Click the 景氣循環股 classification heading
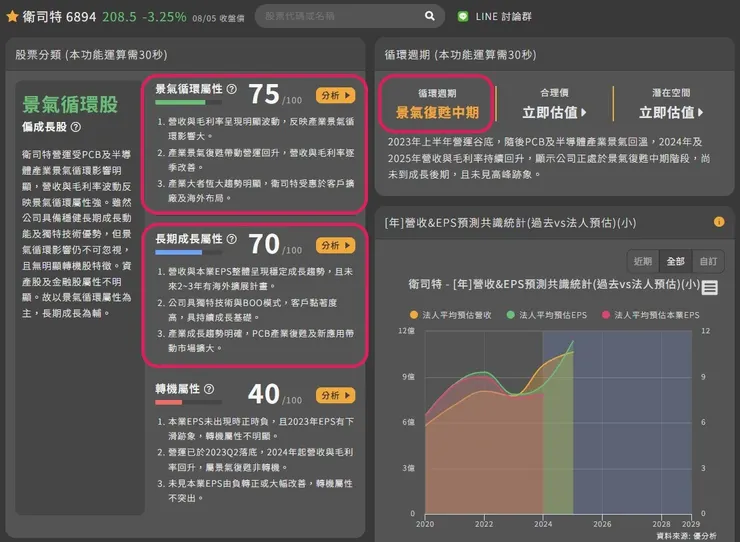The height and width of the screenshot is (542, 740). [70, 104]
